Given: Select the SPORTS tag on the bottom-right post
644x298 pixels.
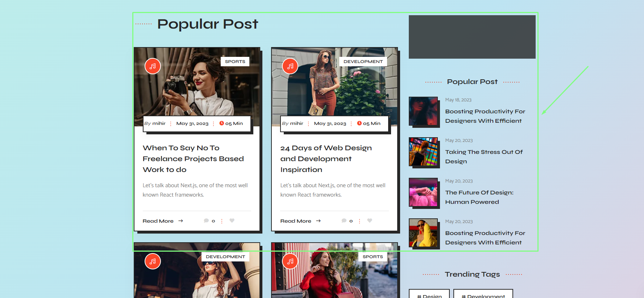Looking at the screenshot, I should [373, 257].
